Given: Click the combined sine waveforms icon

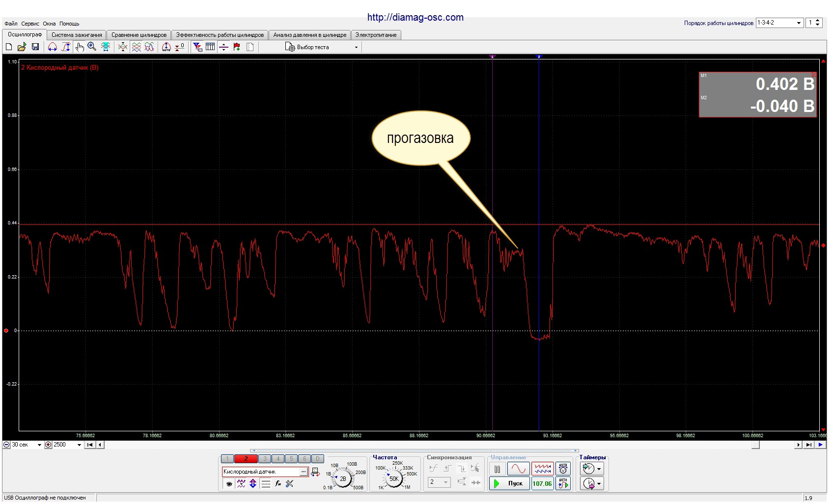Looking at the screenshot, I should coord(149,47).
